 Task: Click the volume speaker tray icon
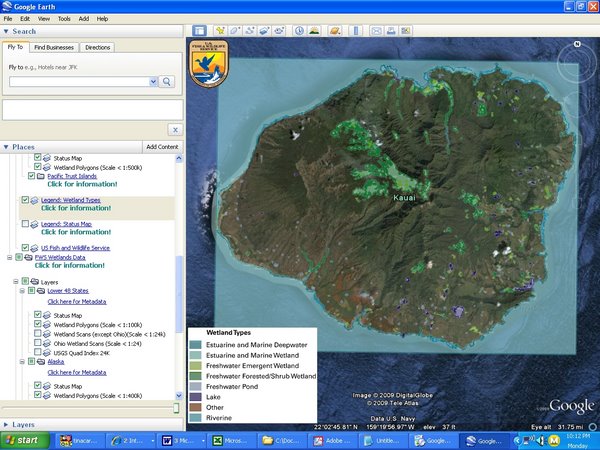tap(540, 441)
